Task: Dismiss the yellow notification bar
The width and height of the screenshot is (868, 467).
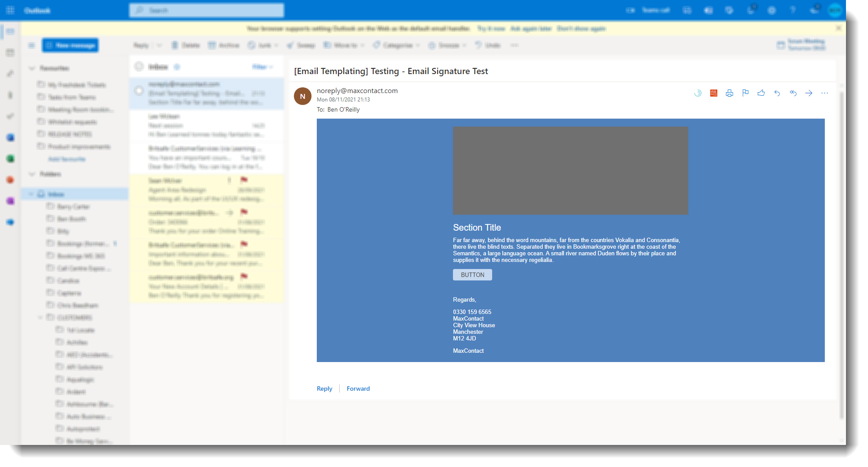Action: tap(838, 28)
